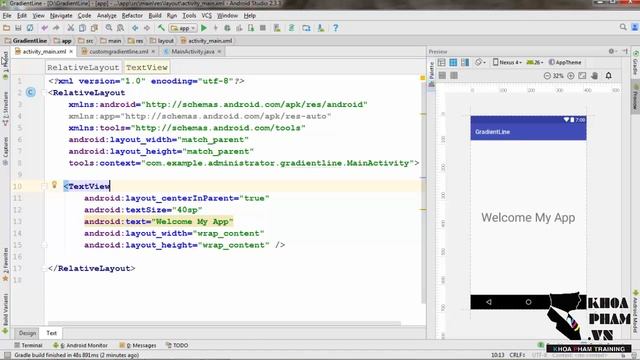Image resolution: width=640 pixels, height=360 pixels.
Task: Navigate Forward with the right arrow icon
Action: point(147,28)
